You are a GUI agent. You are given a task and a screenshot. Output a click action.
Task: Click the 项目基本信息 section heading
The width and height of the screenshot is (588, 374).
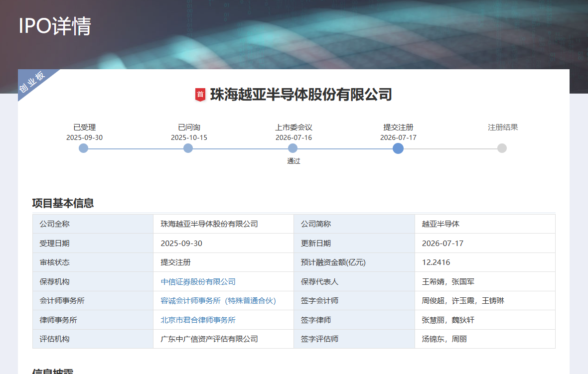63,203
